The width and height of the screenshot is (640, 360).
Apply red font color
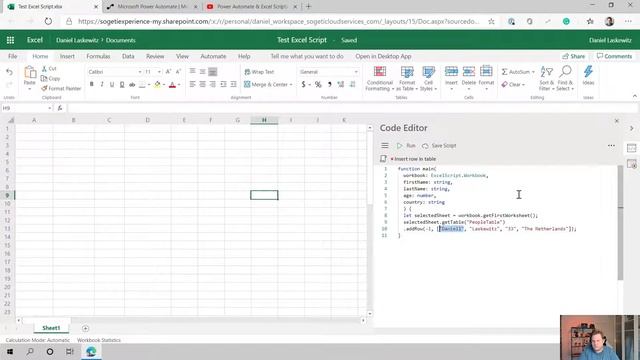172,84
